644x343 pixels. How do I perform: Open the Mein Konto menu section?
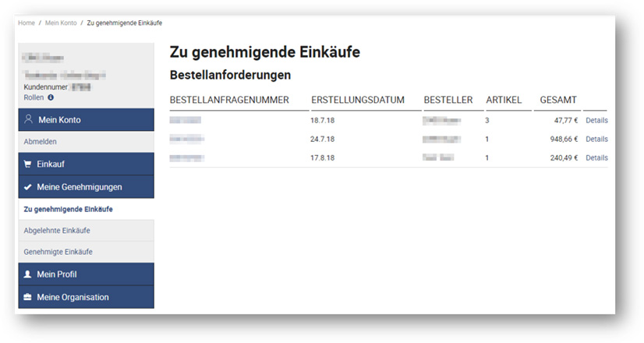pos(87,119)
